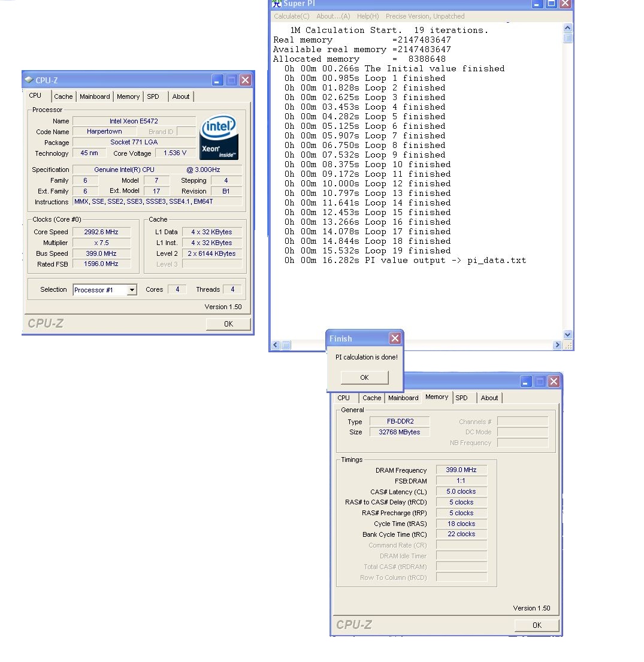Minimize the CPU-Z processor window

click(217, 80)
